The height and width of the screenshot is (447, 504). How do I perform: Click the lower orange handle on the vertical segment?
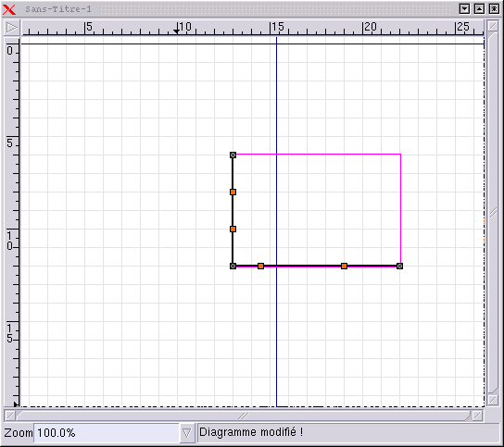[x=233, y=229]
